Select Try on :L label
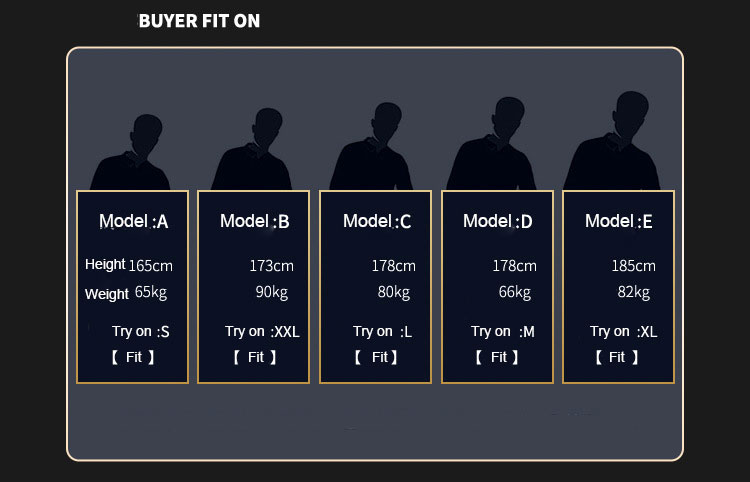The image size is (750, 482). click(382, 331)
